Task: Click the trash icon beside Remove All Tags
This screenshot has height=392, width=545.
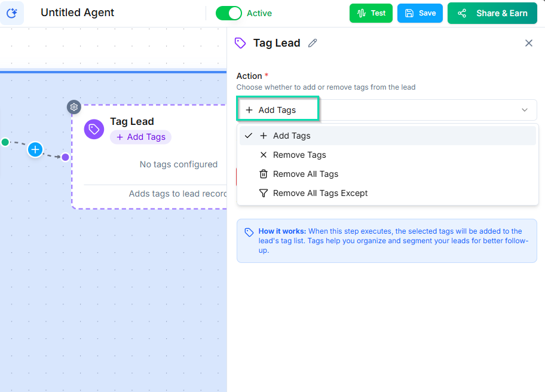Action: click(263, 174)
